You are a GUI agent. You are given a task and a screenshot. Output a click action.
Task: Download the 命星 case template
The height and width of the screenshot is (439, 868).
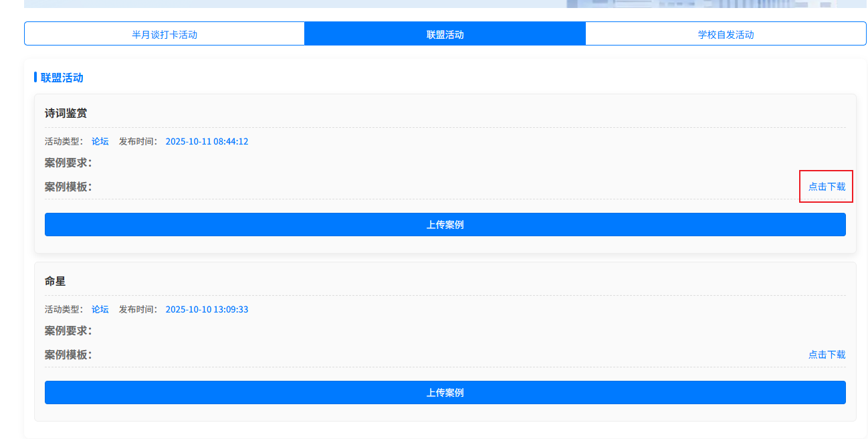pyautogui.click(x=827, y=355)
